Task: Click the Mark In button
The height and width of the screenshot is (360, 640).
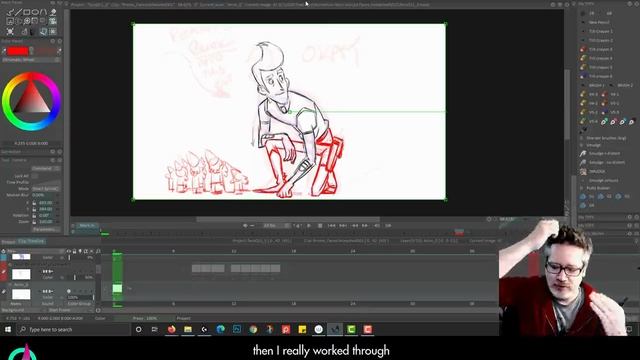Action: pyautogui.click(x=87, y=225)
